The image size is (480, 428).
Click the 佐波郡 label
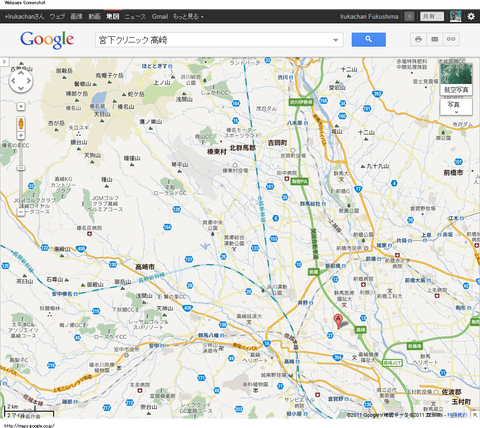451,392
